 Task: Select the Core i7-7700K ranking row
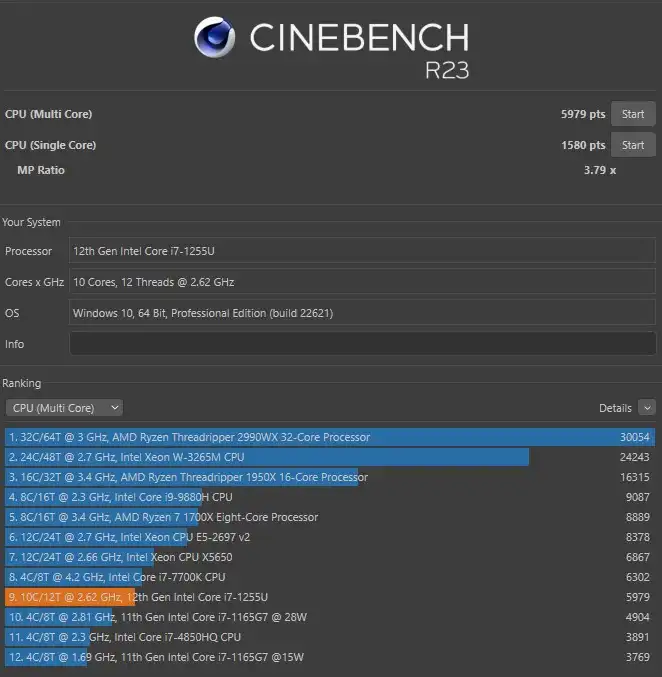330,577
